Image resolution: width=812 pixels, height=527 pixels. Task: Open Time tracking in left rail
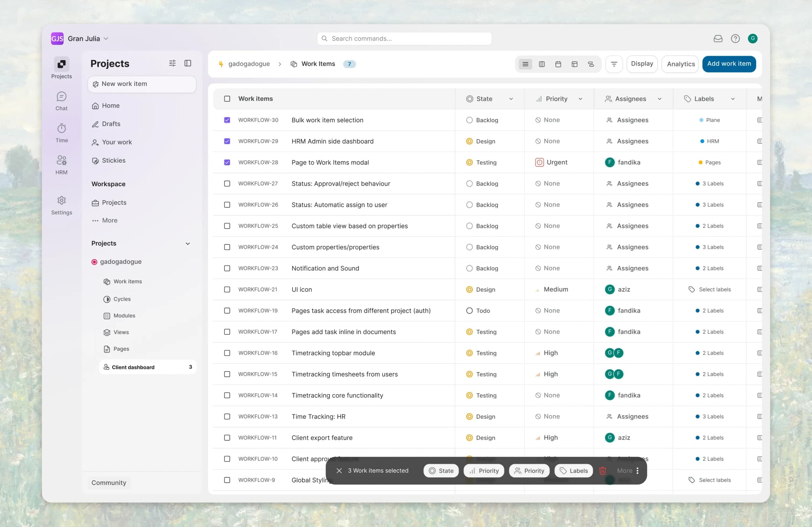[62, 133]
